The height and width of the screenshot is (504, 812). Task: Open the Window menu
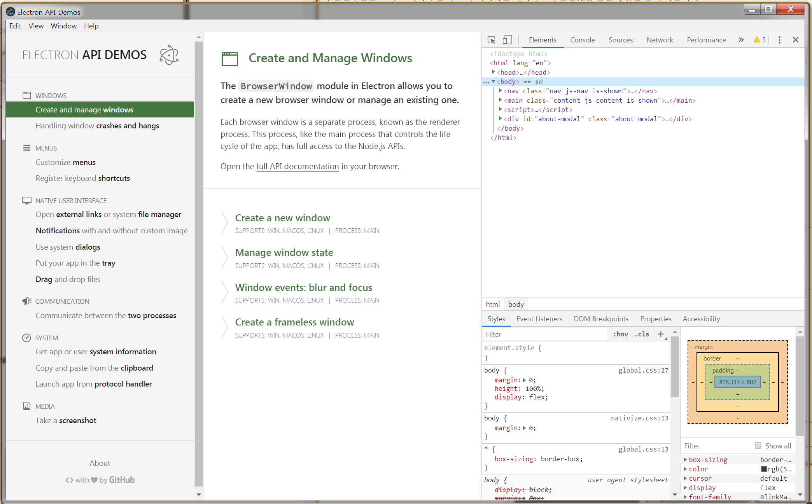pyautogui.click(x=63, y=26)
